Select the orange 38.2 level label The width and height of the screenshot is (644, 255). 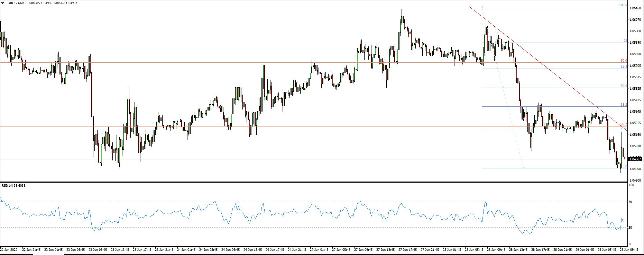pyautogui.click(x=624, y=124)
